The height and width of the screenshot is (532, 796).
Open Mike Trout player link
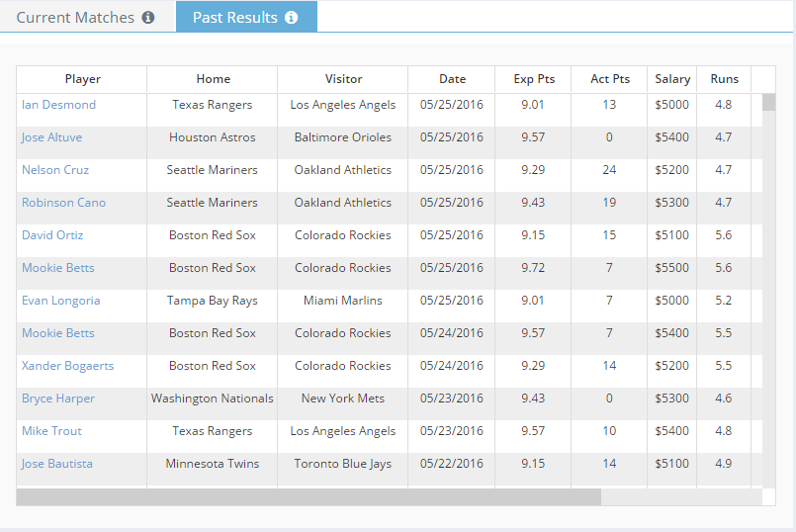(51, 431)
